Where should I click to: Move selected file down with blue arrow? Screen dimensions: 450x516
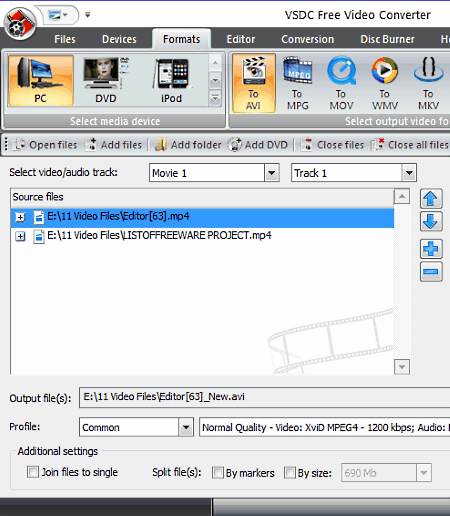[431, 221]
